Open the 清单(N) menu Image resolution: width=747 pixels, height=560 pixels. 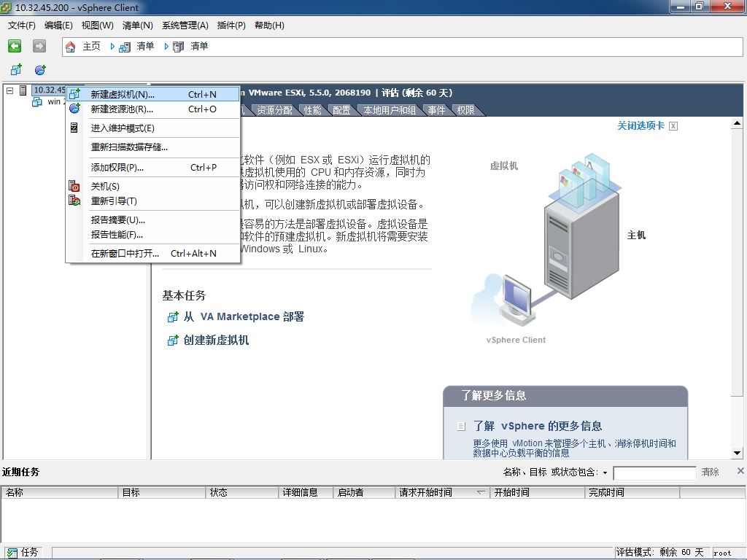[x=137, y=26]
